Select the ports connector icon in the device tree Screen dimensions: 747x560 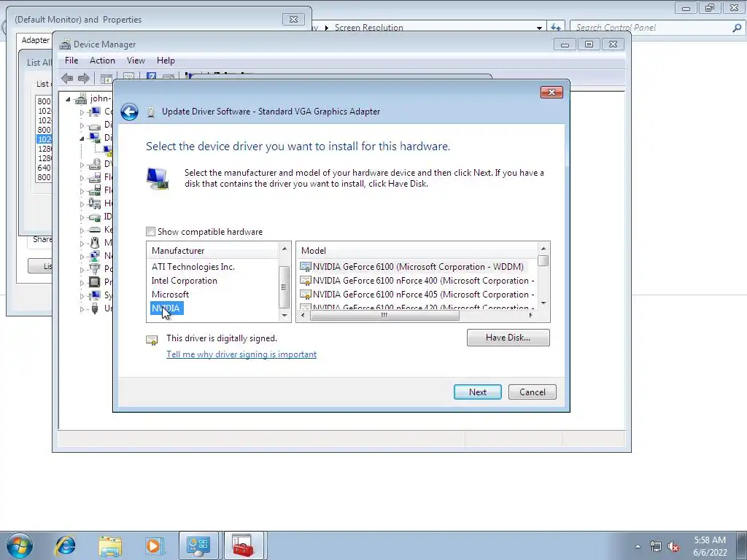[x=95, y=268]
